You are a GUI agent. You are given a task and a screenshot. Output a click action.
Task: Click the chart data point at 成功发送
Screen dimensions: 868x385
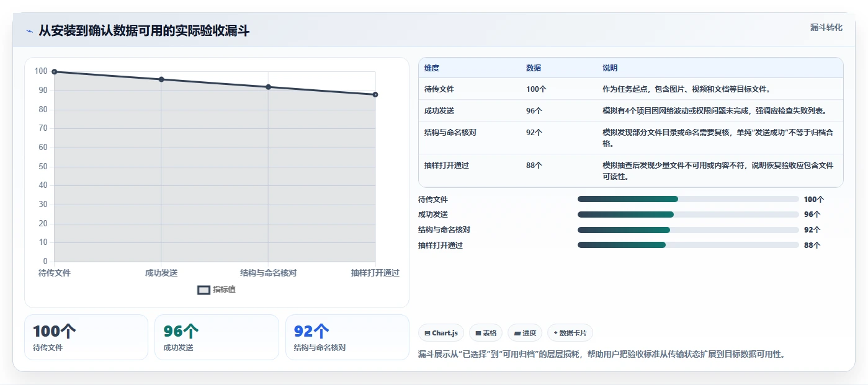pos(161,79)
